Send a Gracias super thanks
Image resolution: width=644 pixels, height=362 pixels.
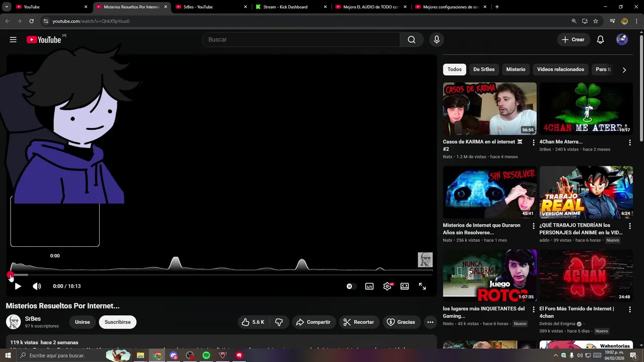(x=401, y=322)
